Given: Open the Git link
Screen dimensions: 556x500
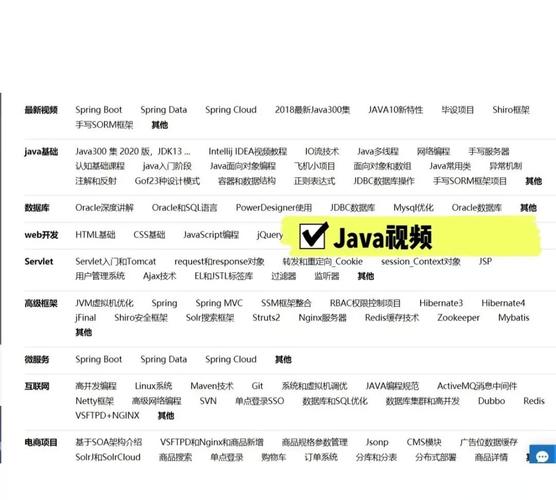Looking at the screenshot, I should click(257, 386).
